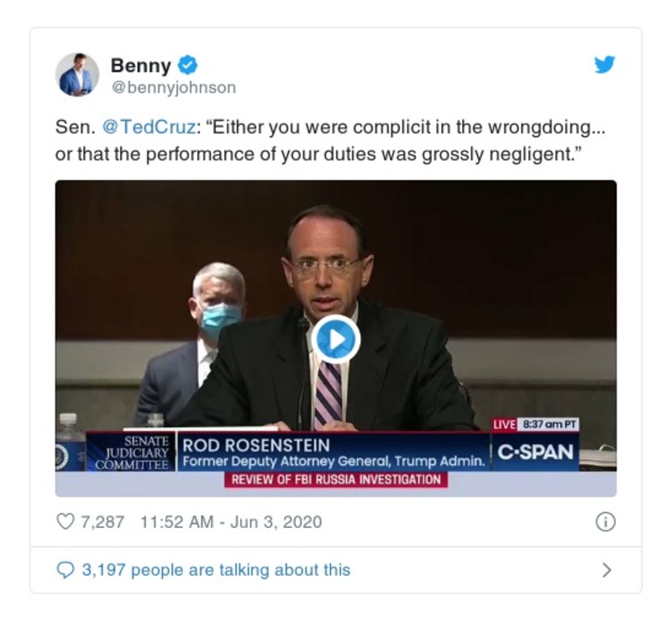The image size is (672, 627).
Task: Click the "Review of FBI Russia Investigation" banner
Action: point(336,480)
